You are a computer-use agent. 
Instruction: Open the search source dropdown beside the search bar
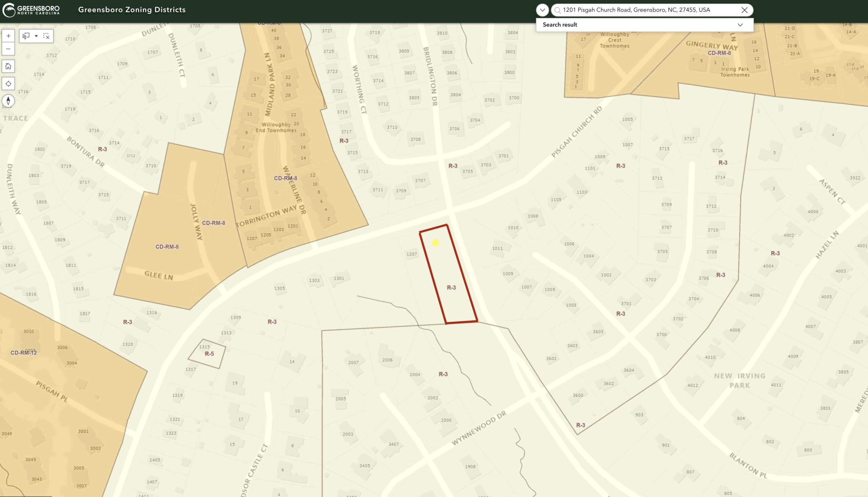click(x=542, y=9)
